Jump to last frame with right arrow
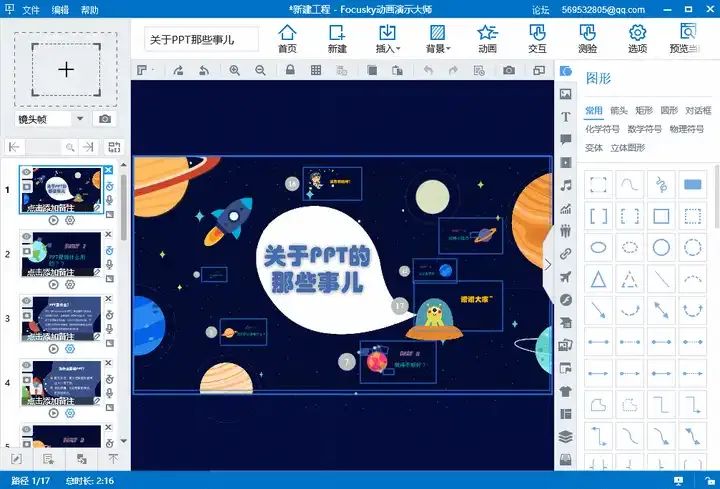This screenshot has width=720, height=489. click(x=88, y=147)
